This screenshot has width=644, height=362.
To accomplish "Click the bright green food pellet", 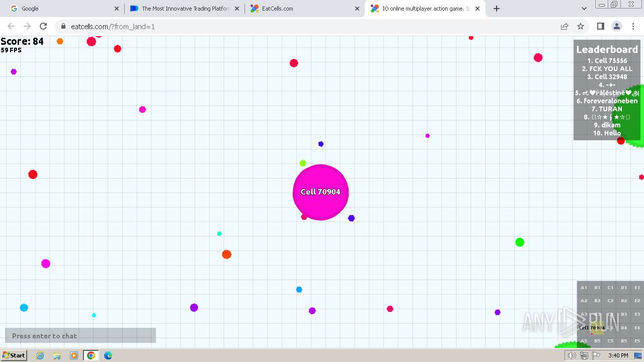I will pyautogui.click(x=520, y=242).
